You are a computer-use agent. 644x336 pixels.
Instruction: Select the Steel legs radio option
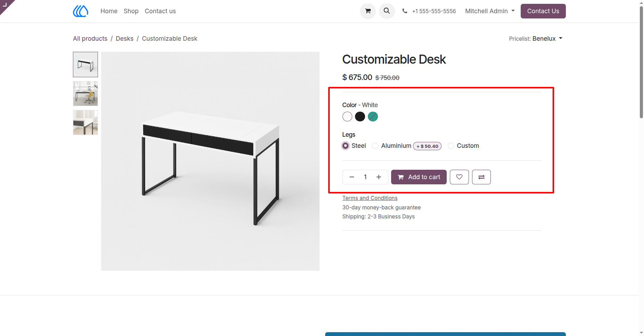pyautogui.click(x=346, y=146)
